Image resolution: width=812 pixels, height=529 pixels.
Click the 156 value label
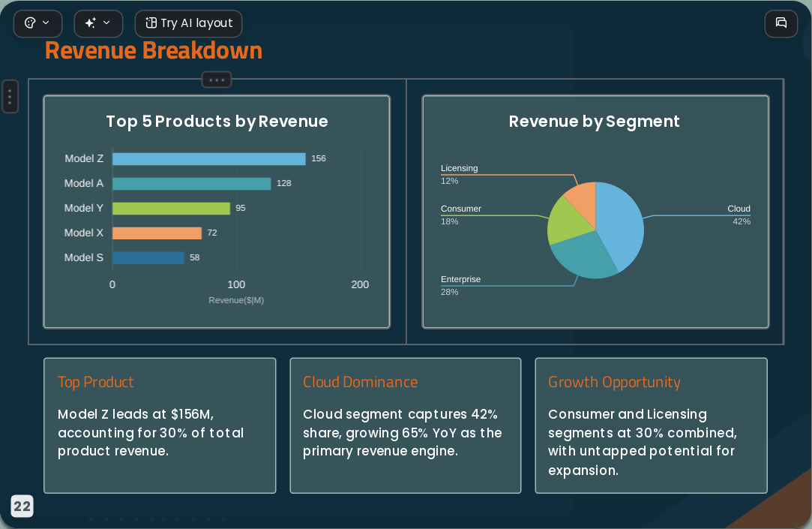click(x=319, y=158)
